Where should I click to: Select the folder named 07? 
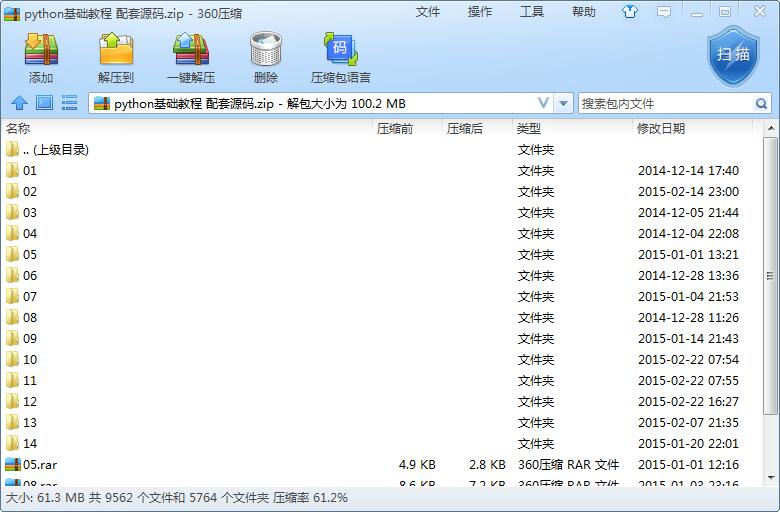click(x=30, y=297)
